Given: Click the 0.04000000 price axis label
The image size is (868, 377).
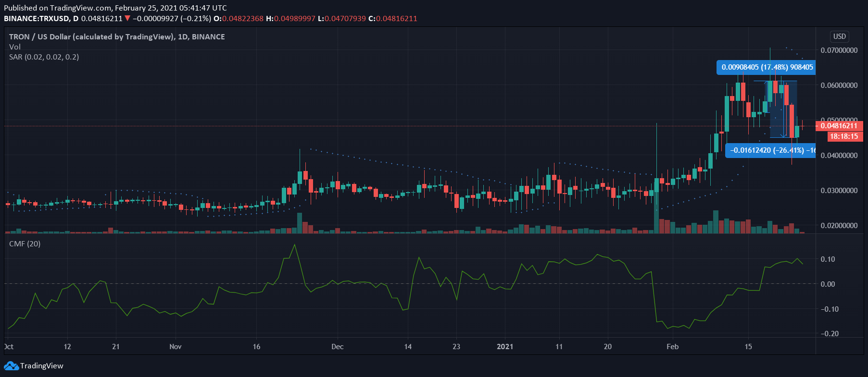Looking at the screenshot, I should [839, 156].
